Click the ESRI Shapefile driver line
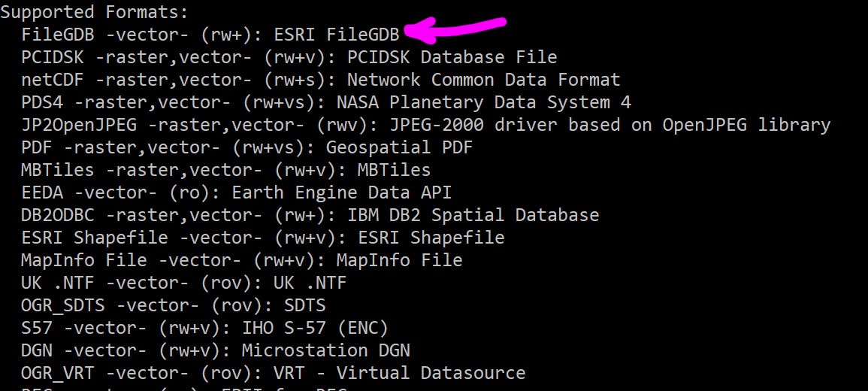Viewport: 868px width, 391px height. (x=263, y=238)
